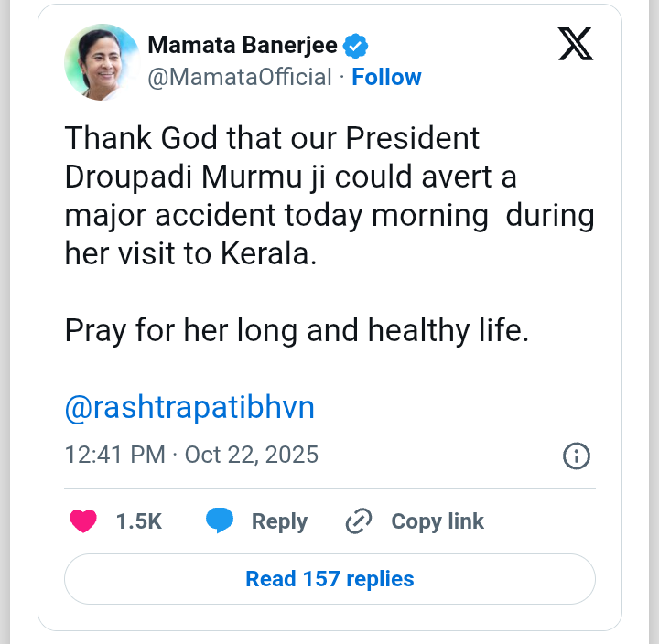Open the tweet info circle icon
The height and width of the screenshot is (644, 659).
coord(576,456)
